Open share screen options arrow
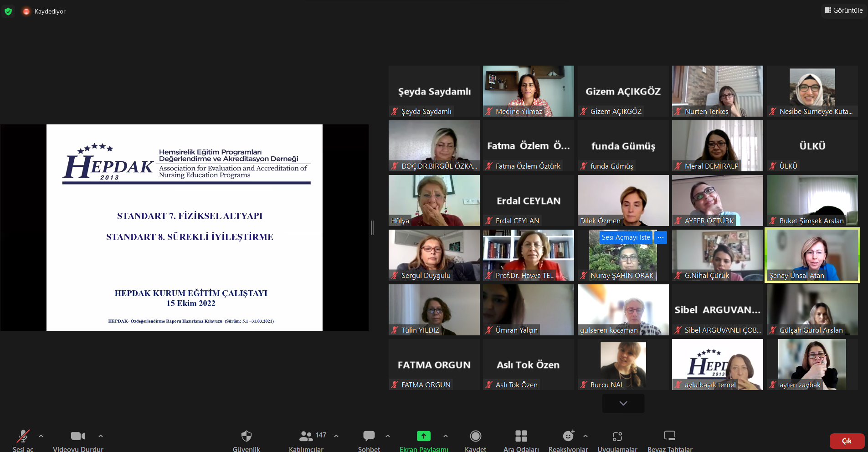Screen dimensions: 868x452 point(446,436)
